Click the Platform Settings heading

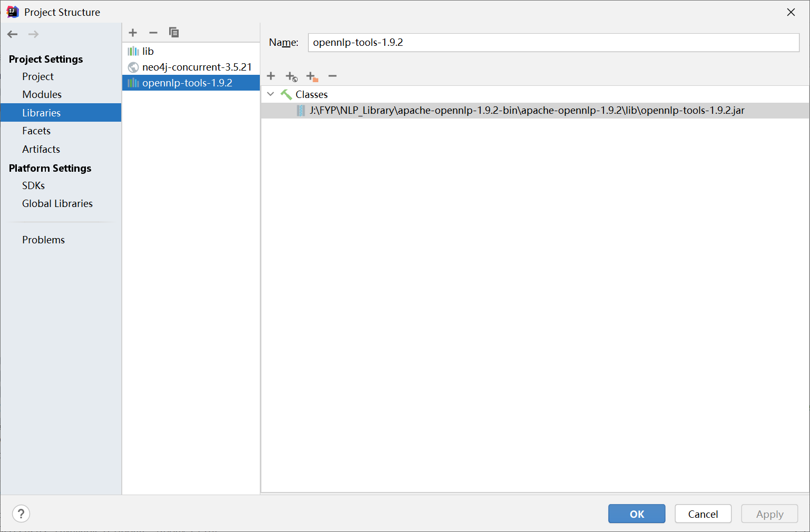(x=50, y=168)
